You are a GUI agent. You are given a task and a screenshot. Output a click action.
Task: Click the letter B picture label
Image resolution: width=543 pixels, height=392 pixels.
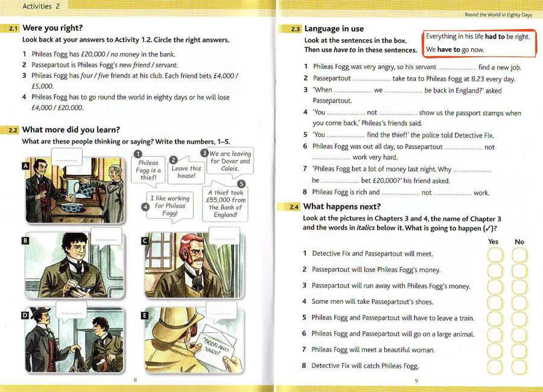tap(26, 241)
